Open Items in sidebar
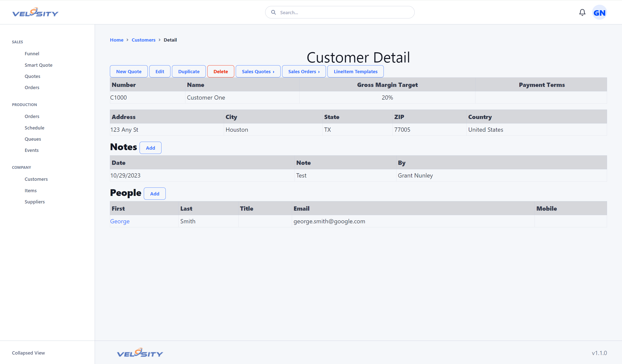Viewport: 622px width, 364px height. point(31,190)
